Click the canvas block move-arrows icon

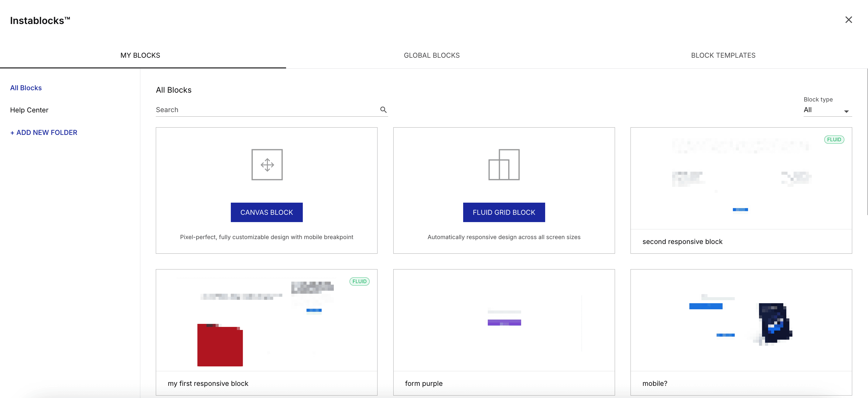pyautogui.click(x=267, y=165)
